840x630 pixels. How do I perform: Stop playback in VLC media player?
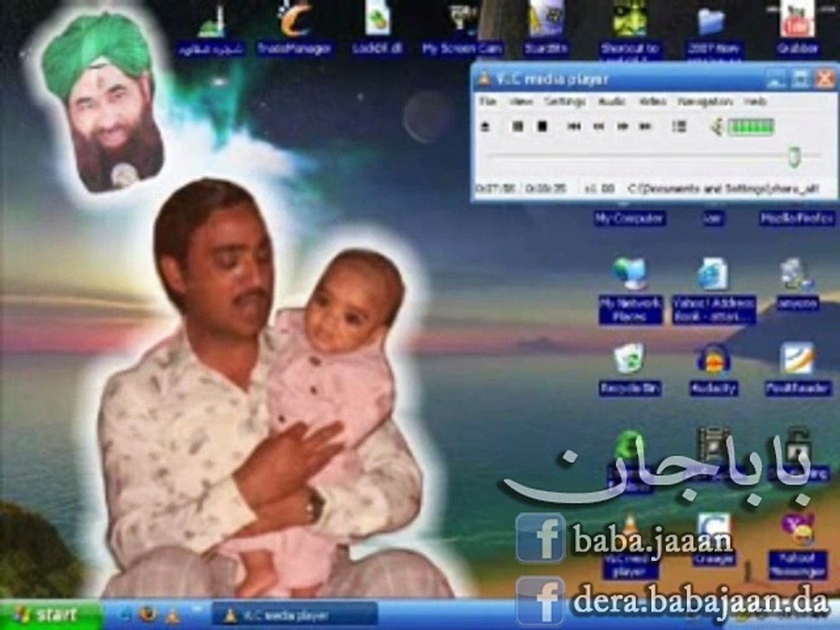542,126
